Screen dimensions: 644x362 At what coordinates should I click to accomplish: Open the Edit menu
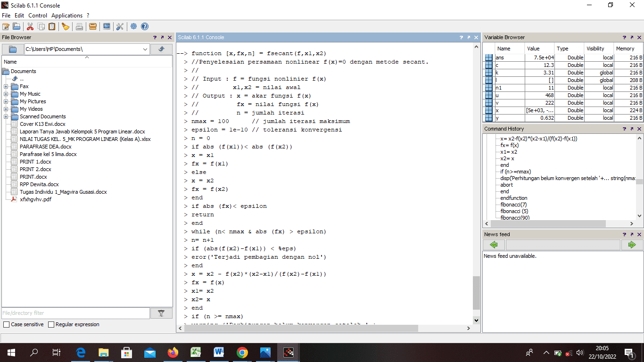19,16
